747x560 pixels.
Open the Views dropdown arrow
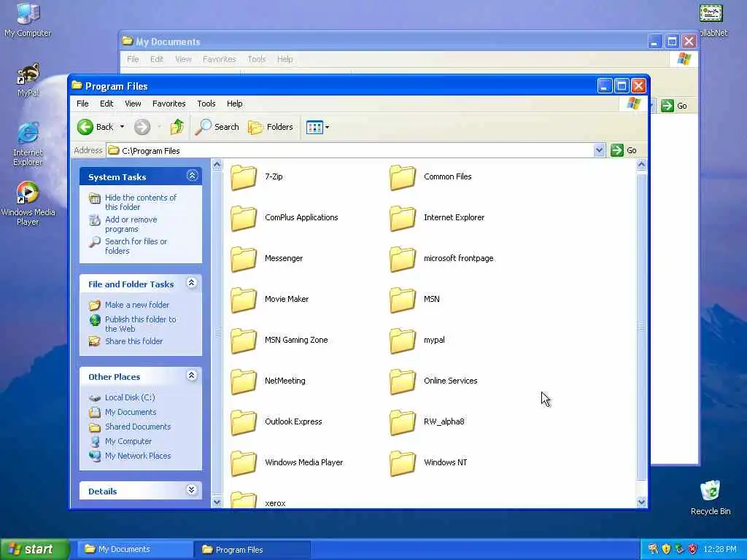point(327,127)
